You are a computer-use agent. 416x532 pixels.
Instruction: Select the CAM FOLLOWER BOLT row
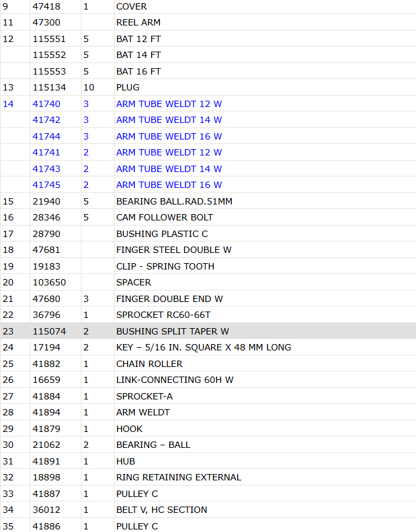coord(208,217)
